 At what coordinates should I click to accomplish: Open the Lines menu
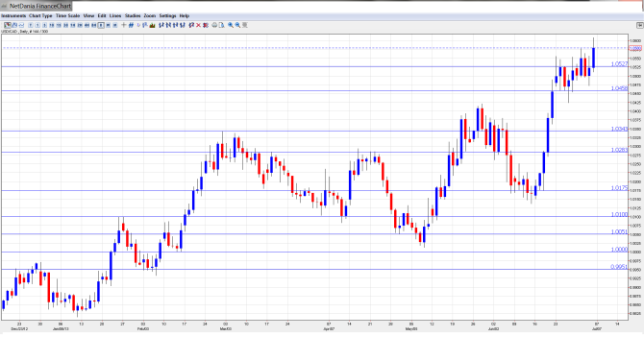tap(115, 15)
